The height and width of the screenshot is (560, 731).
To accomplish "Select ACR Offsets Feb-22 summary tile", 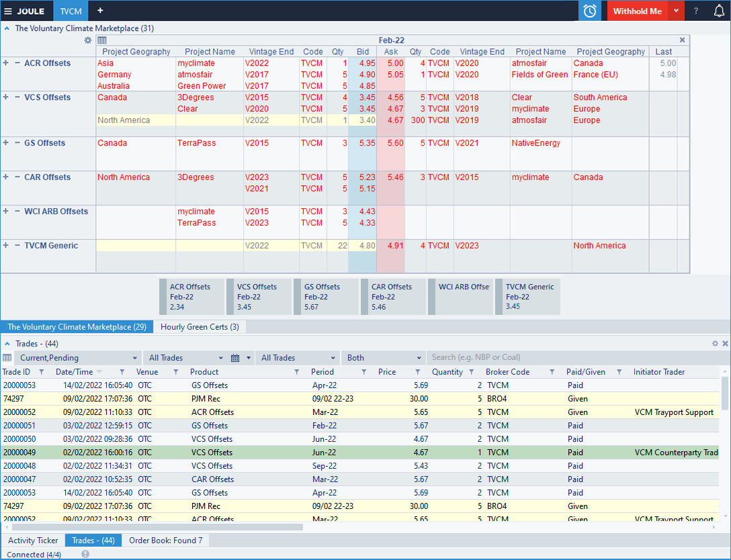I will [191, 297].
